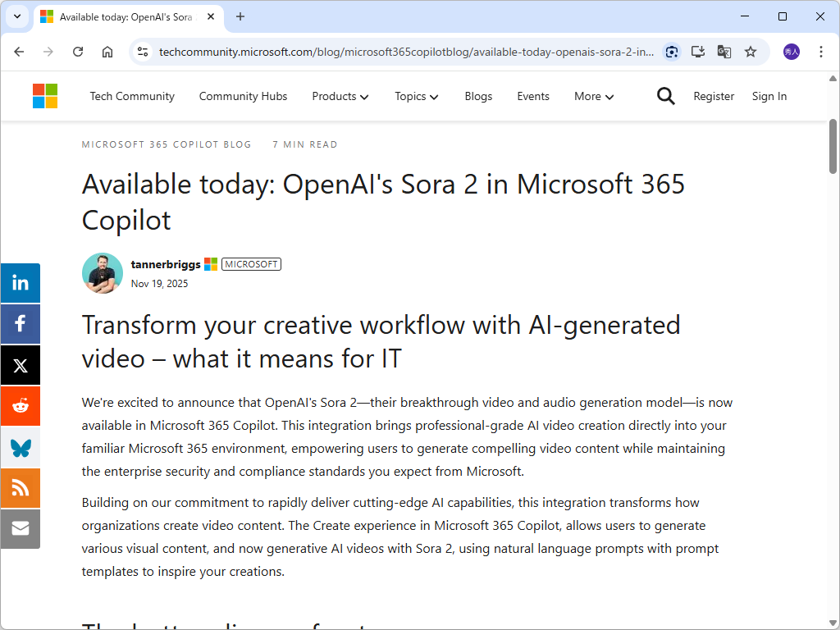This screenshot has height=630, width=840.
Task: Click the browser address bar URL
Action: click(x=406, y=52)
